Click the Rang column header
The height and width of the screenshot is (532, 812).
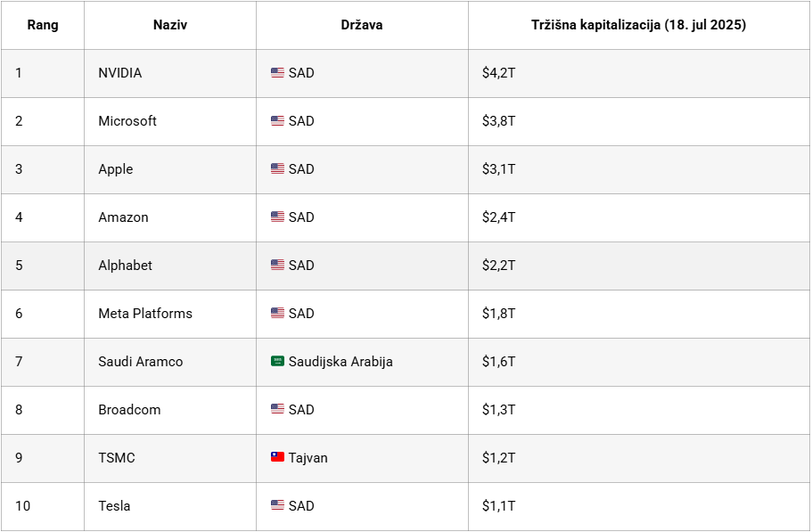[x=43, y=25]
